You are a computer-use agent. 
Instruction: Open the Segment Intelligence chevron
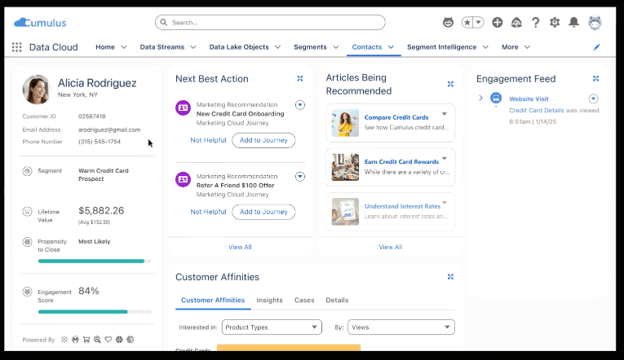[x=486, y=47]
